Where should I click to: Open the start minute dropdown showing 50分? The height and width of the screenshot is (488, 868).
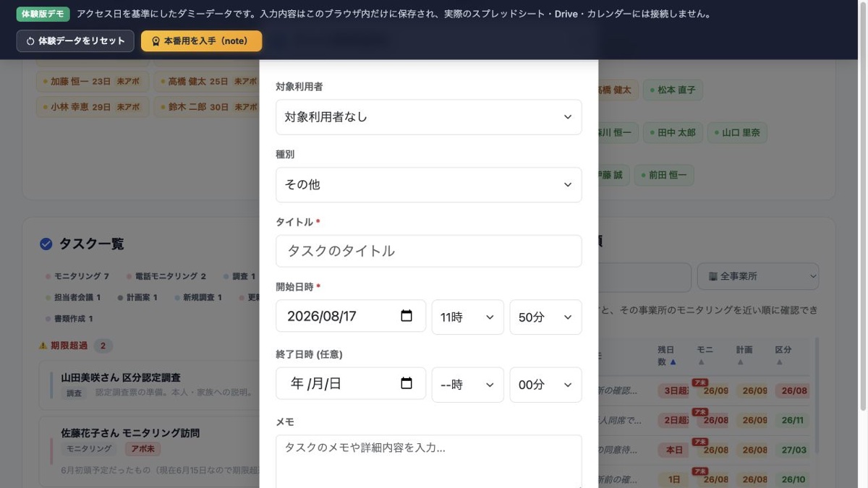pos(545,317)
